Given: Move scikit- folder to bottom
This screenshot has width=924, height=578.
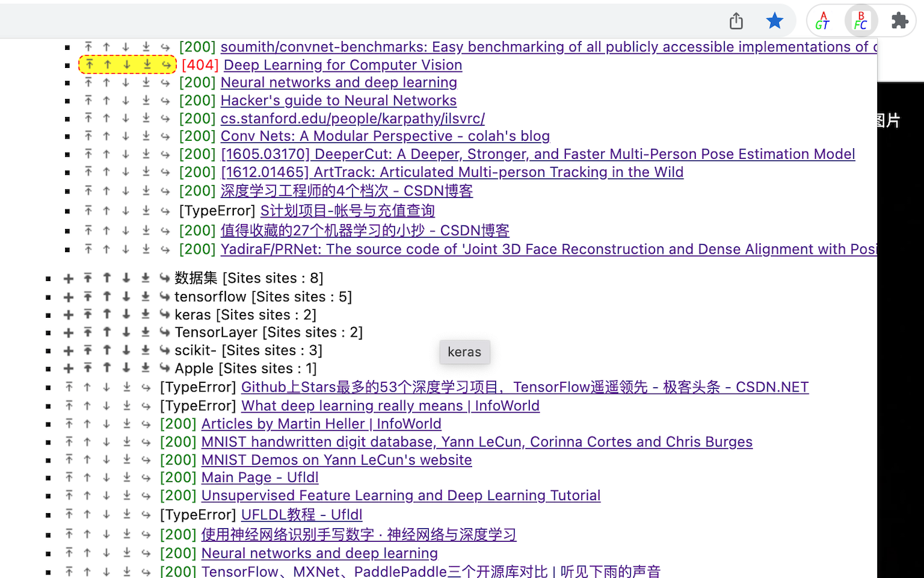Looking at the screenshot, I should (146, 350).
